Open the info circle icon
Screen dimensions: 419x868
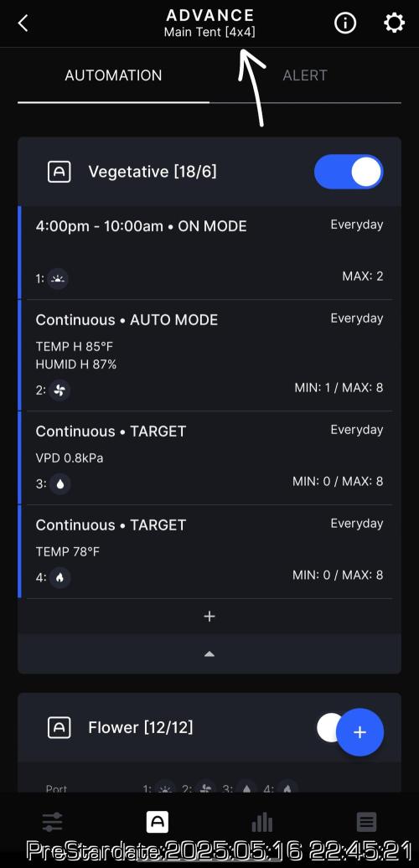344,23
